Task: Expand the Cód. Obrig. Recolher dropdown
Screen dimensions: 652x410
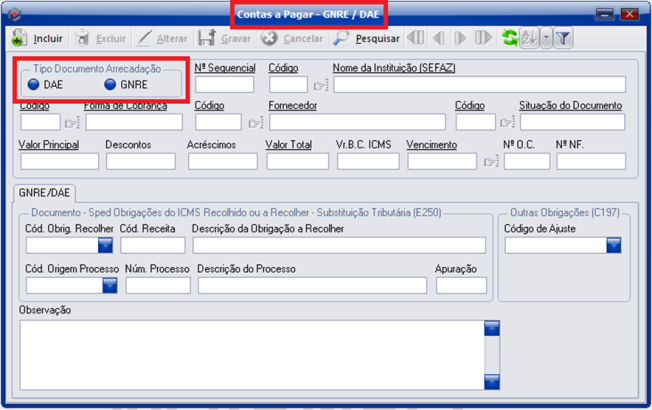Action: pos(109,245)
